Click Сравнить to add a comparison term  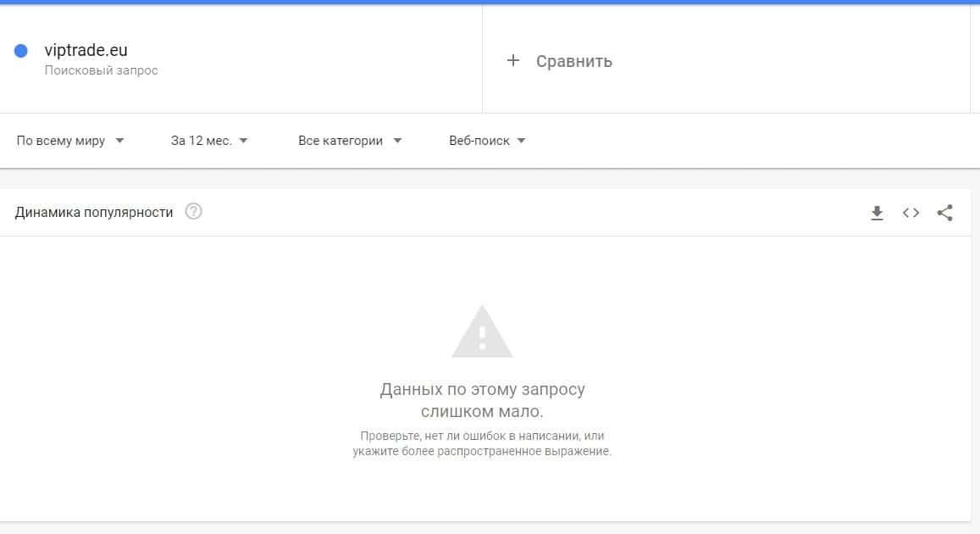tap(573, 61)
